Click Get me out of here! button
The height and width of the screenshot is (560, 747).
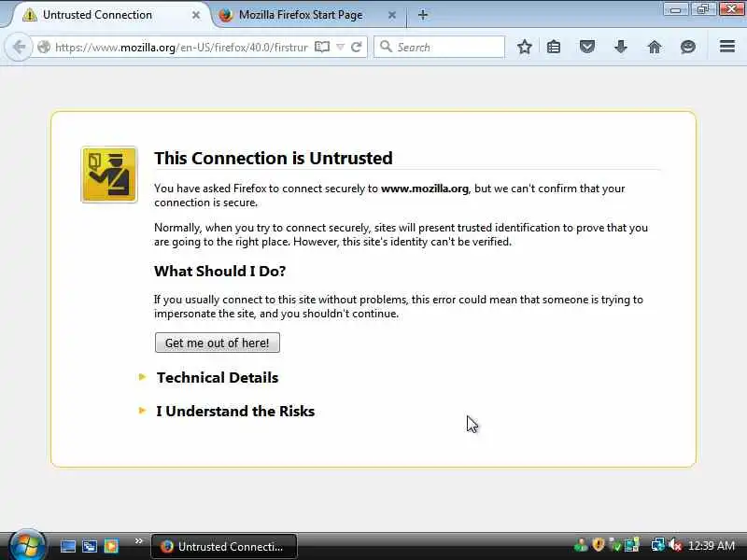[x=218, y=343]
